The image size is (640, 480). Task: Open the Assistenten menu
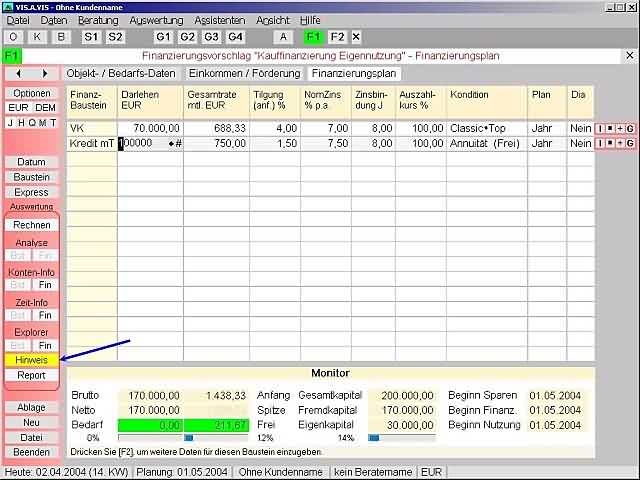pyautogui.click(x=220, y=20)
